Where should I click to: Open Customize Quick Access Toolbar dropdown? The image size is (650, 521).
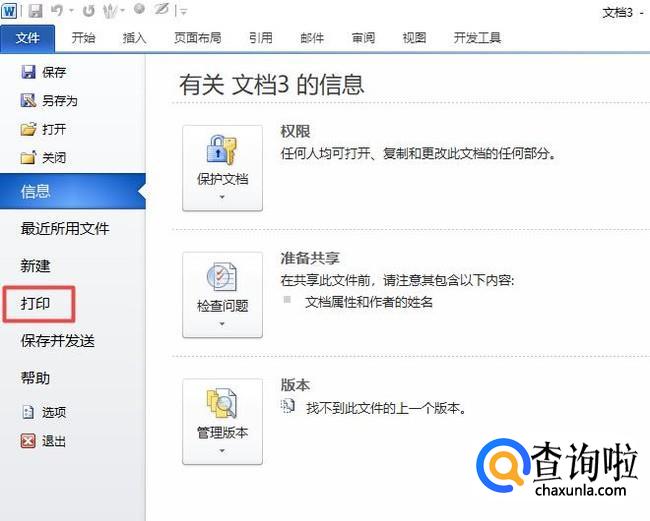184,12
